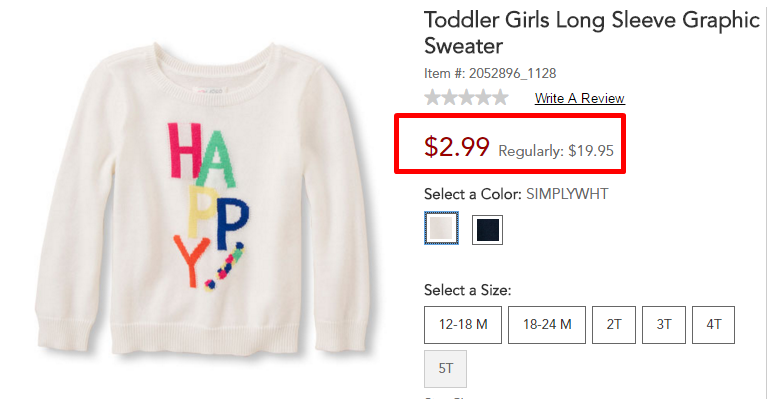Select size 18-24 M
The image size is (768, 399).
[x=547, y=325]
